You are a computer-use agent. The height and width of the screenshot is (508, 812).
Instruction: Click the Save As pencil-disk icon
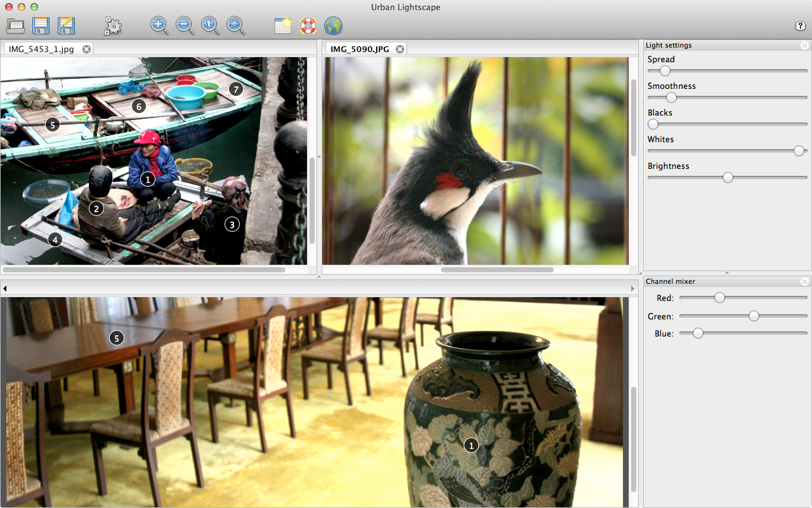(x=66, y=26)
